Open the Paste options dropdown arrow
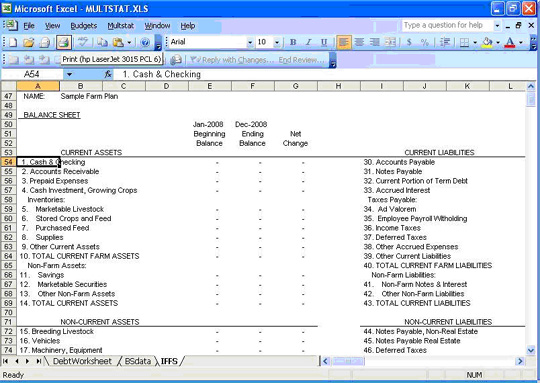The image size is (540, 383). click(129, 43)
